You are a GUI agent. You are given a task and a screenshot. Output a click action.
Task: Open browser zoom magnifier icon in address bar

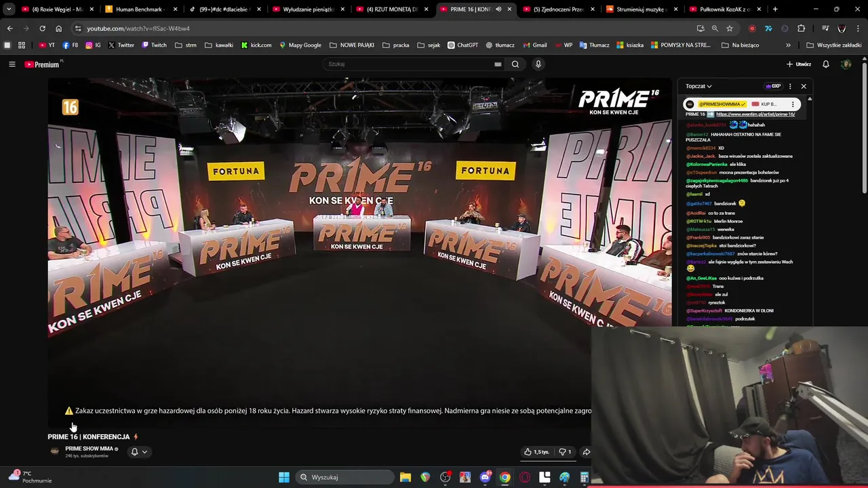[715, 28]
